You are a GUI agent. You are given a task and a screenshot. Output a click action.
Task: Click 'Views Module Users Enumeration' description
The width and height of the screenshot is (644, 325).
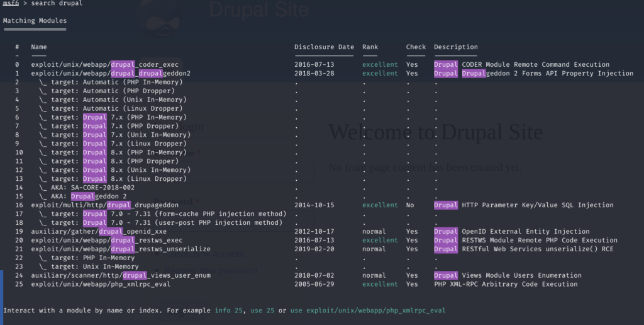[521, 275]
